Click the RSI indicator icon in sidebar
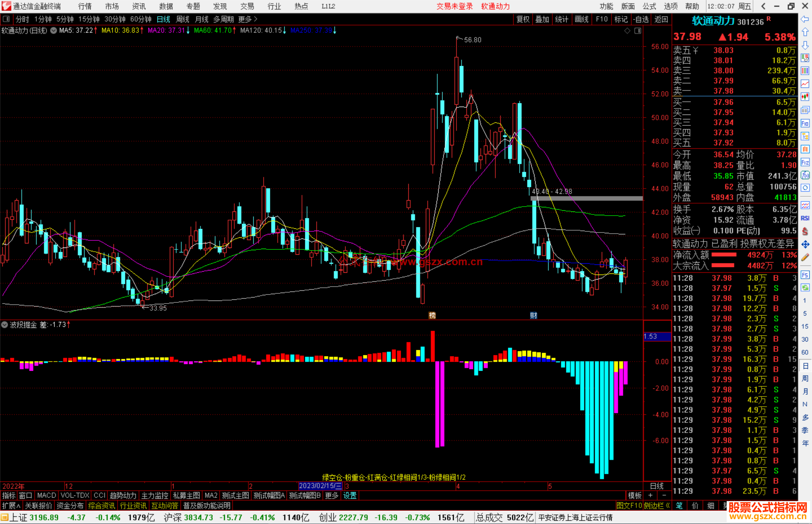This screenshot has width=812, height=524. coord(805,218)
